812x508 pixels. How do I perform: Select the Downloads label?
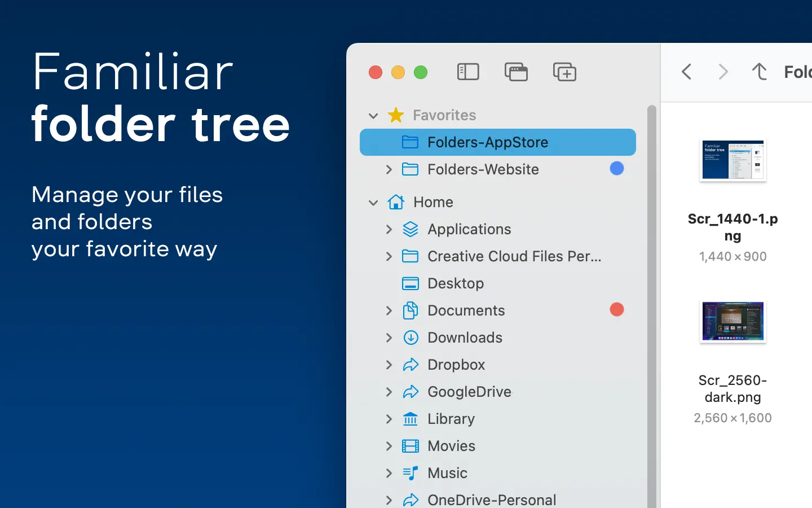pyautogui.click(x=465, y=338)
